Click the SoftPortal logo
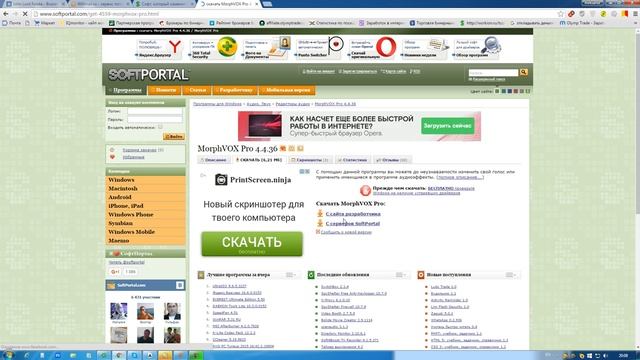This screenshot has height=360, width=640. [x=148, y=75]
